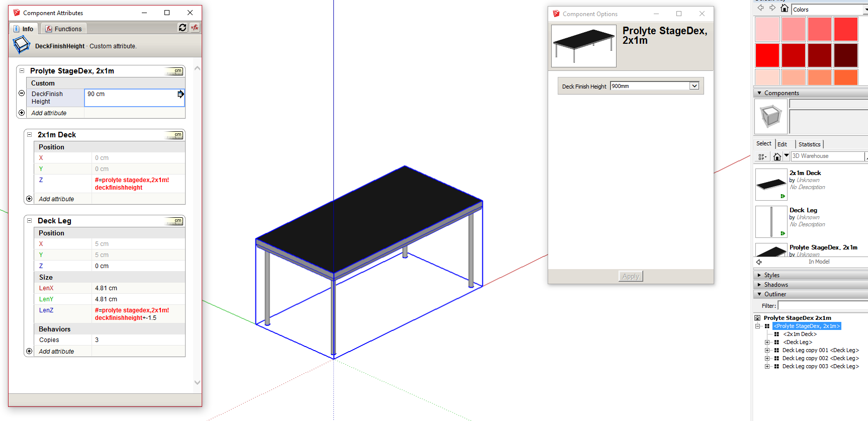868x421 pixels.
Task: Expand the Shadows tray panel
Action: pos(759,285)
